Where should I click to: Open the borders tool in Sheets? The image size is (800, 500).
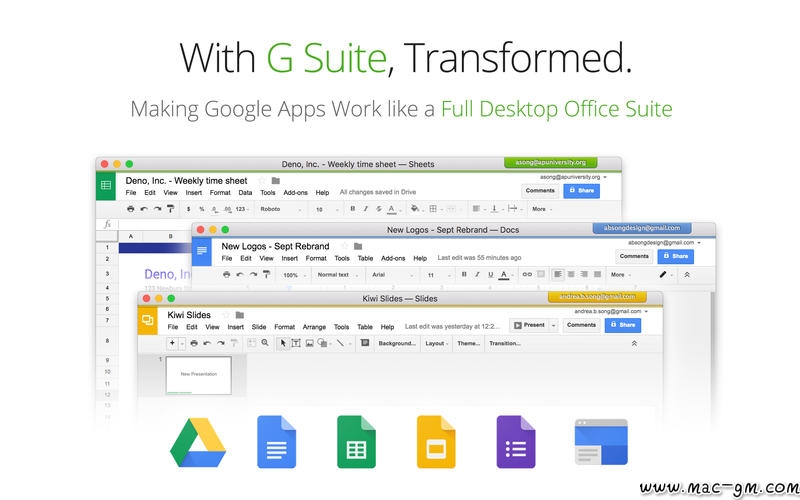[x=433, y=209]
